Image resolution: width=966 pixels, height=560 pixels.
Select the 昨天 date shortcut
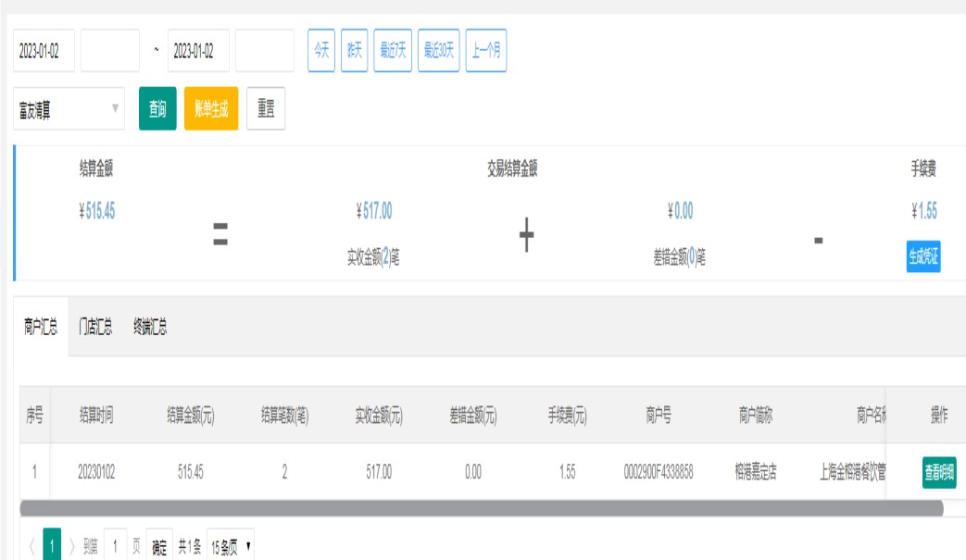pos(355,51)
